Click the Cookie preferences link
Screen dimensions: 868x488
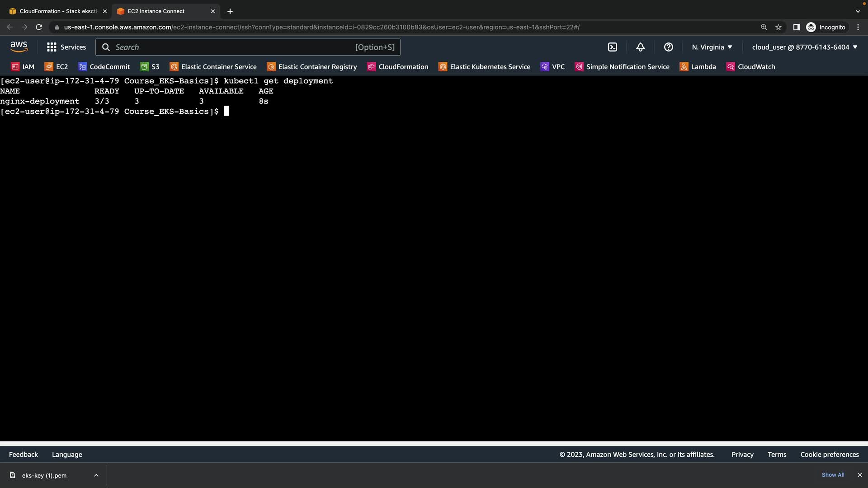pos(830,455)
